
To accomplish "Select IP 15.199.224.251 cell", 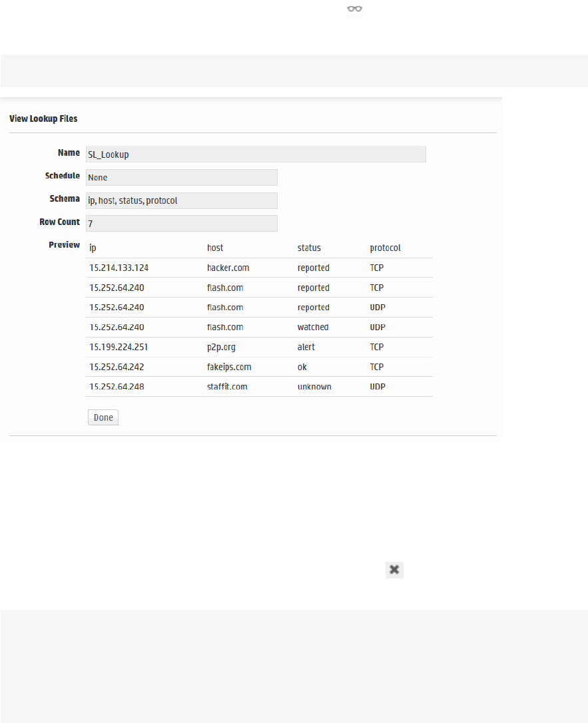I will 119,348.
